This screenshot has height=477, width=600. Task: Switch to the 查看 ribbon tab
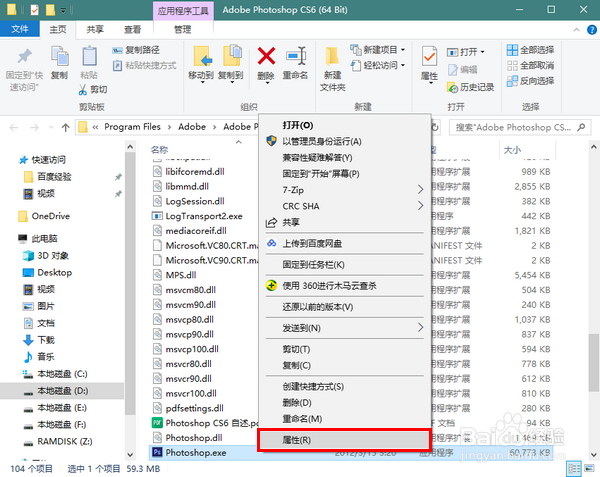point(132,29)
